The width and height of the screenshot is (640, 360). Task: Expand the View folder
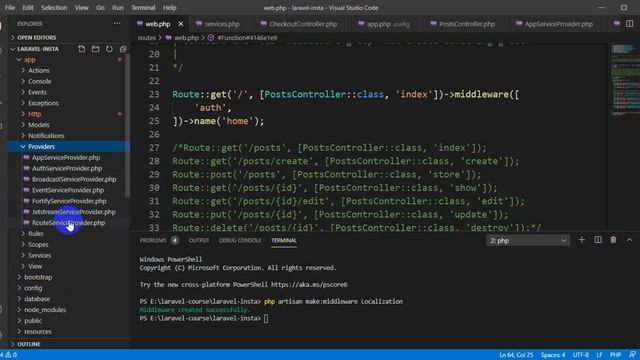point(35,266)
